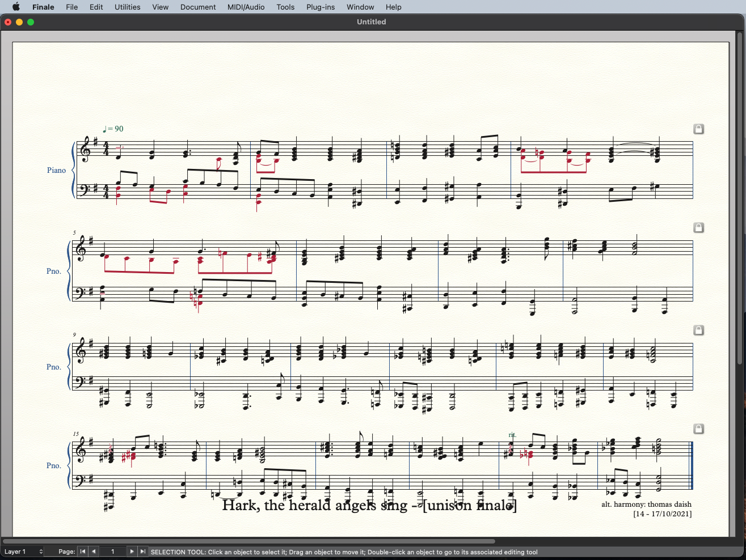The width and height of the screenshot is (746, 560).
Task: Click the lock icon beside measure 5 system
Action: coord(698,227)
